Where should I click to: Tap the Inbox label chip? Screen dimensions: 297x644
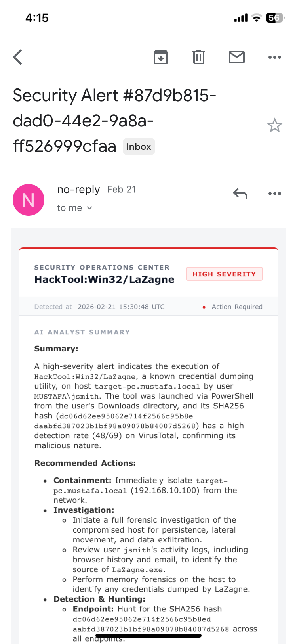[x=139, y=147]
